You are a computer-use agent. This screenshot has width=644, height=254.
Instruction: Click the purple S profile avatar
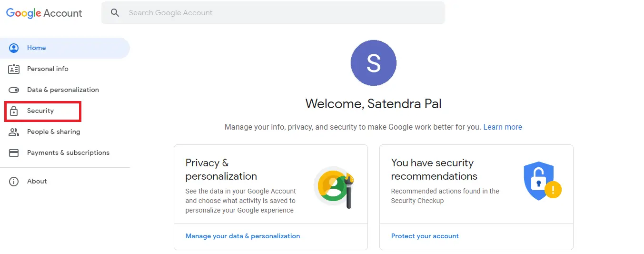[374, 63]
